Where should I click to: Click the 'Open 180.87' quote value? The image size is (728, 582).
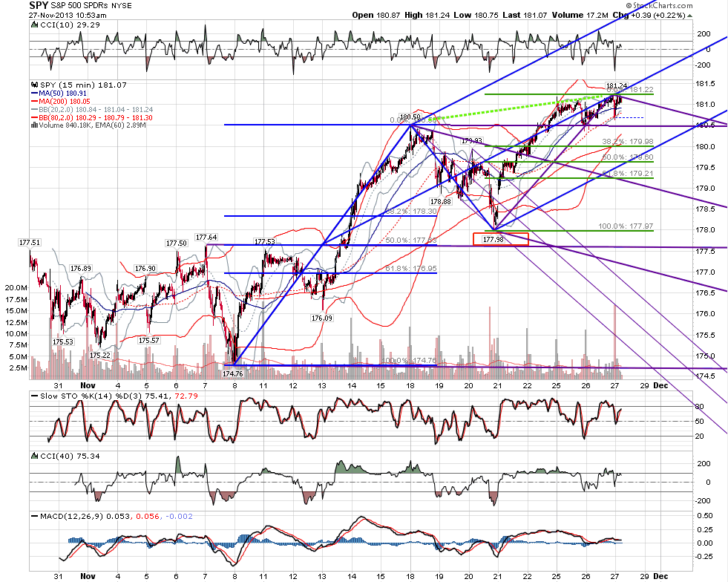point(376,15)
